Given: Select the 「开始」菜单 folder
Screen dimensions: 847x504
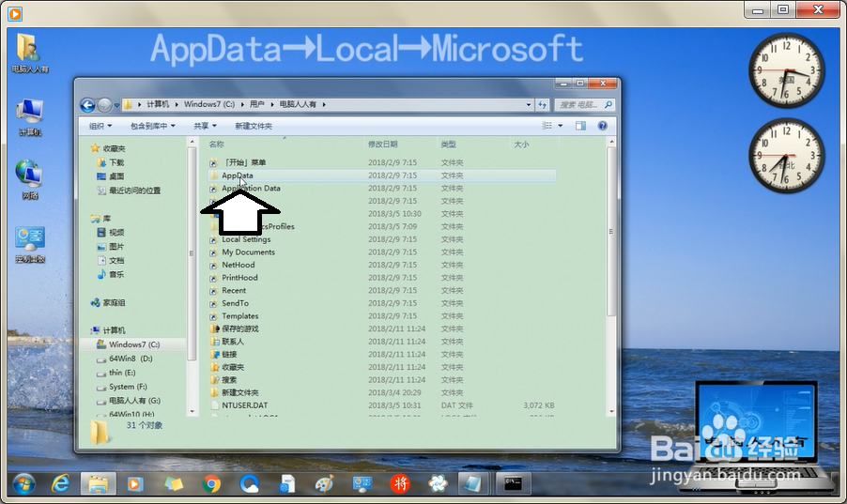Looking at the screenshot, I should pos(243,162).
